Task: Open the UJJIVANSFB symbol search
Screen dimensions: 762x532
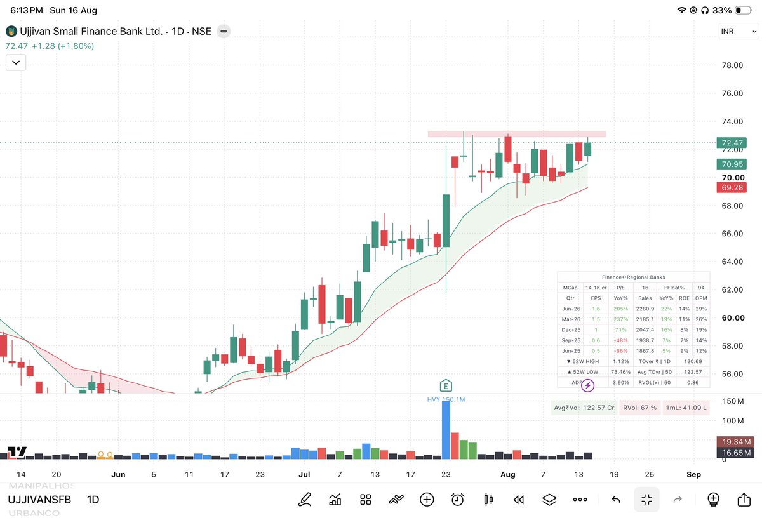Action: (39, 500)
